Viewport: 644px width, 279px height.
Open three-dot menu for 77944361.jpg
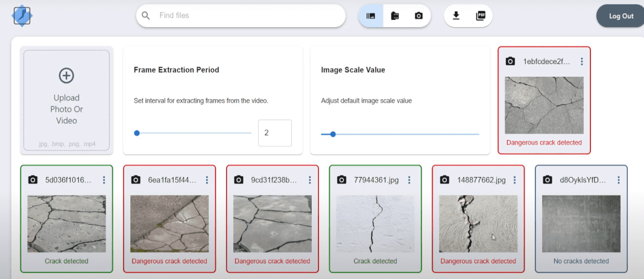coord(409,180)
